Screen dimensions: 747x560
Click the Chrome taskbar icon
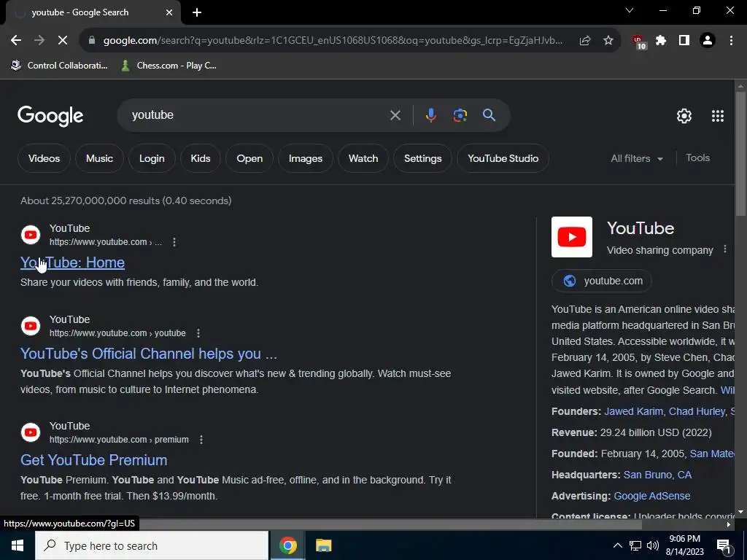(287, 545)
